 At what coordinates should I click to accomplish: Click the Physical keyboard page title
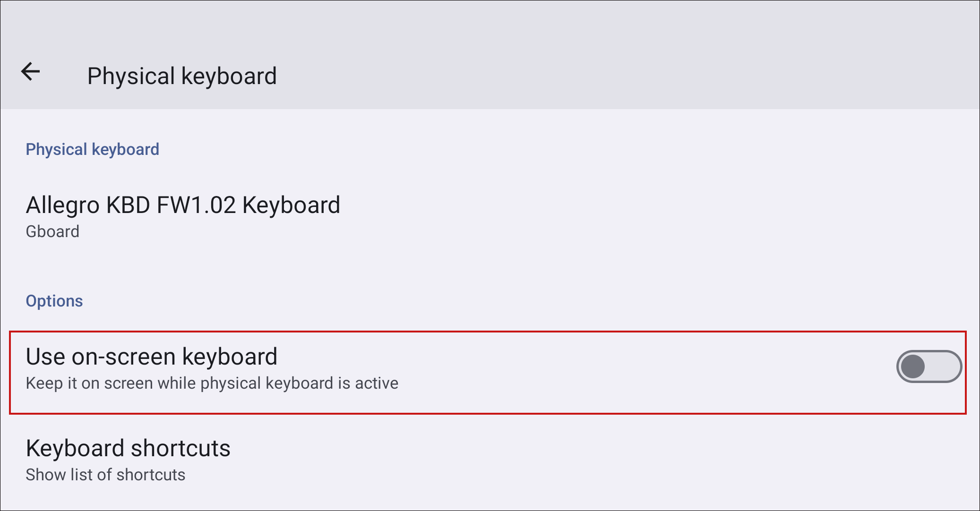[182, 76]
